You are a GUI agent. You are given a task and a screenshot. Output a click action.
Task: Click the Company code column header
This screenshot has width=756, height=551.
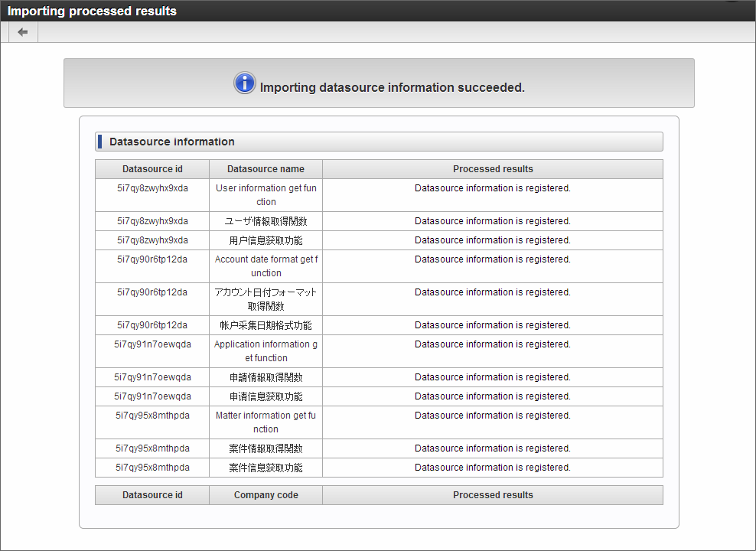click(266, 495)
